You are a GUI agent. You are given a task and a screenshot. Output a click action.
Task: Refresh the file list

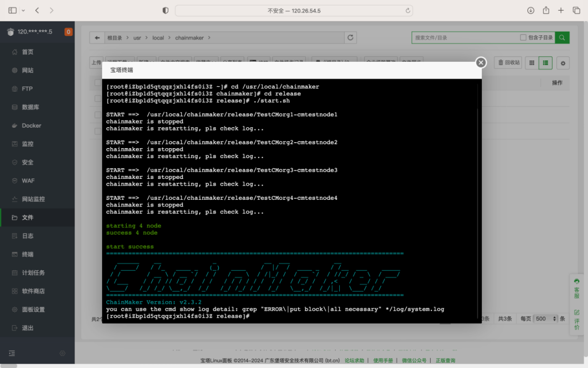point(350,38)
